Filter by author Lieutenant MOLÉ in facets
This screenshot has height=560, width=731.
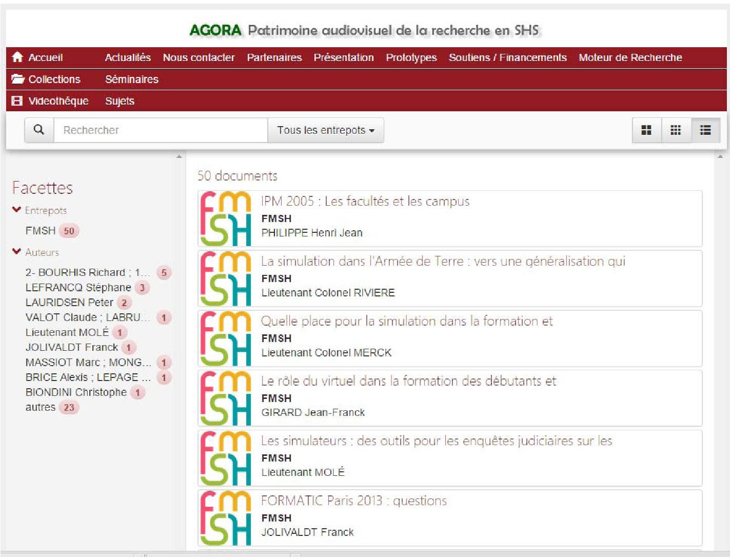click(67, 332)
